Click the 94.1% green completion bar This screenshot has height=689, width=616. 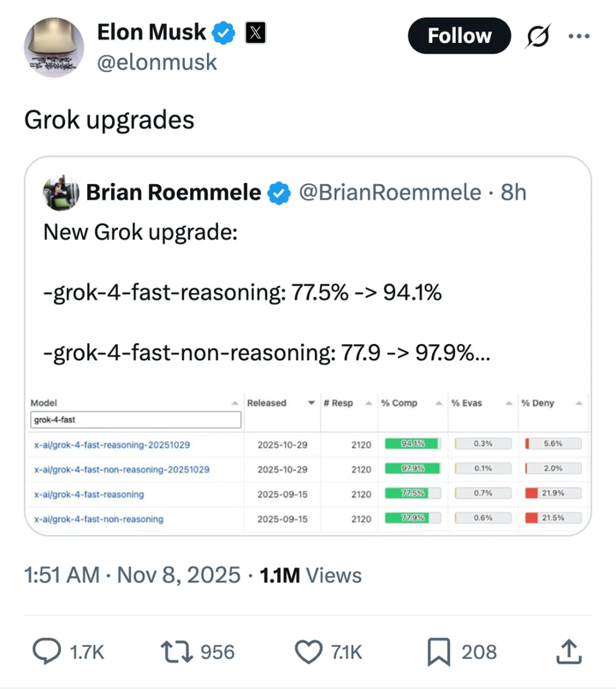click(x=412, y=443)
